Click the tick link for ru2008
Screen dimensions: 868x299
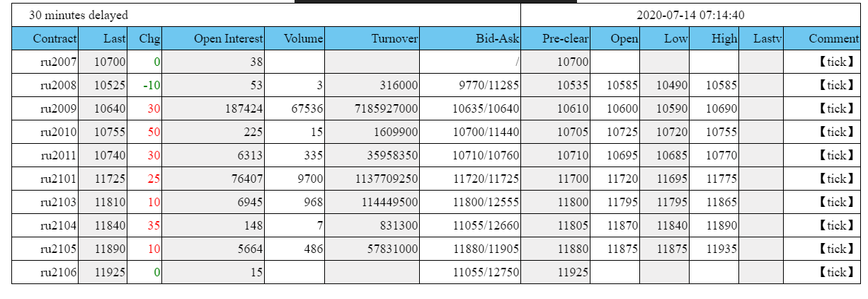(x=836, y=85)
